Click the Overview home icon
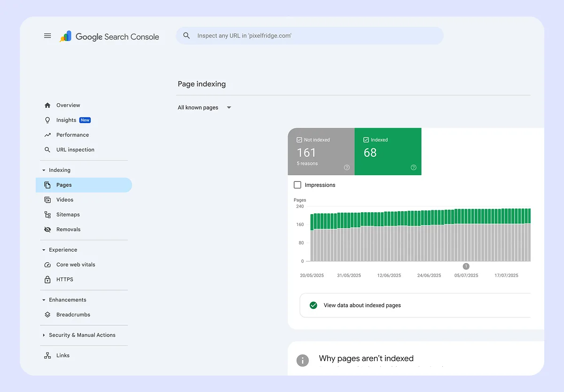The height and width of the screenshot is (392, 564). click(x=47, y=105)
